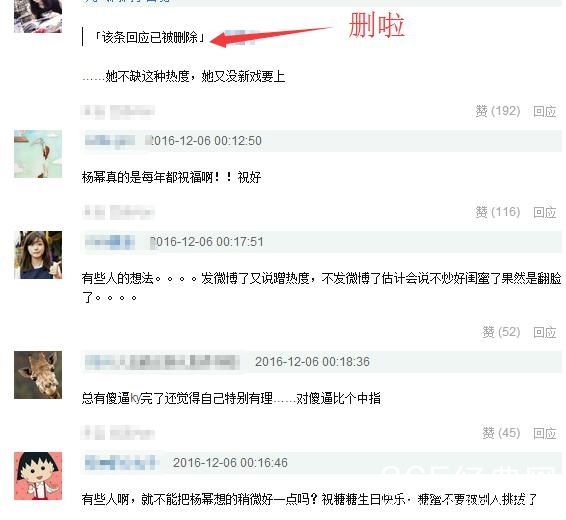Image resolution: width=566 pixels, height=520 pixels.
Task: Reply via 回应 beside 赞 (52)
Action: point(545,332)
